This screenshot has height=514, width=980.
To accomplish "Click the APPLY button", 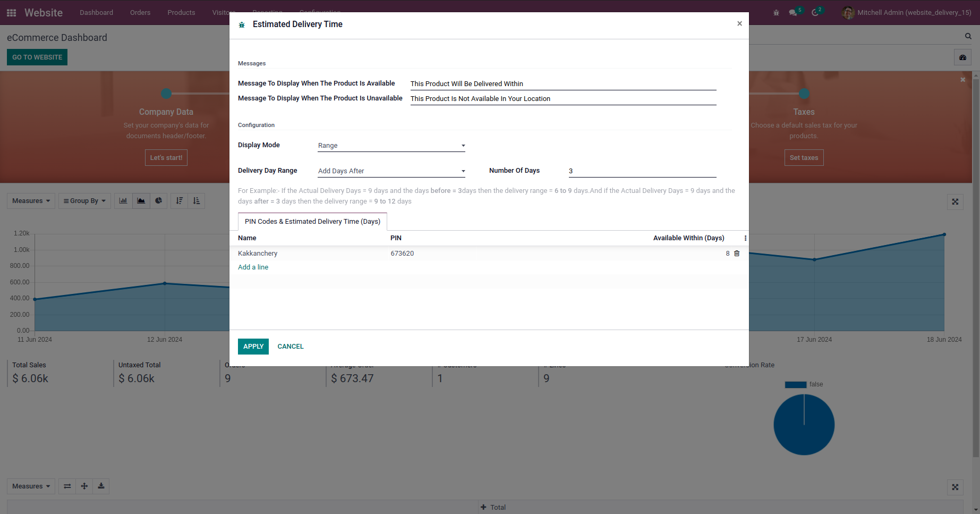I will tap(253, 347).
